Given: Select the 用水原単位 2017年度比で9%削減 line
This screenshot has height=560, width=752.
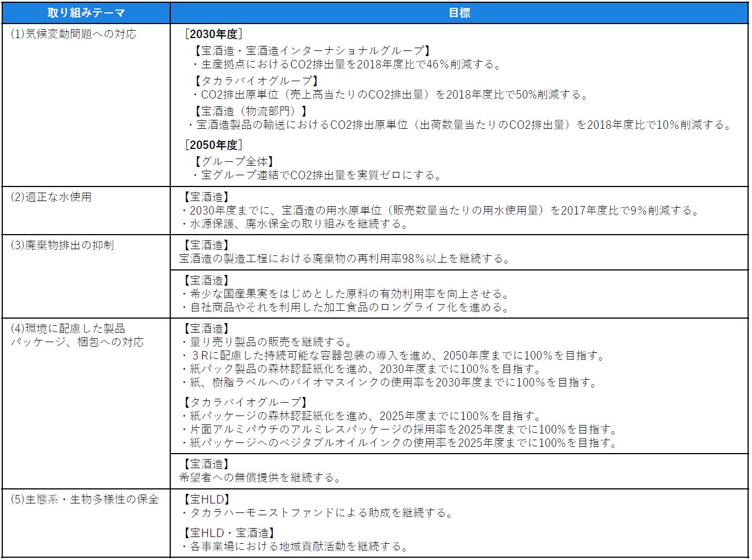Looking at the screenshot, I should 440,211.
